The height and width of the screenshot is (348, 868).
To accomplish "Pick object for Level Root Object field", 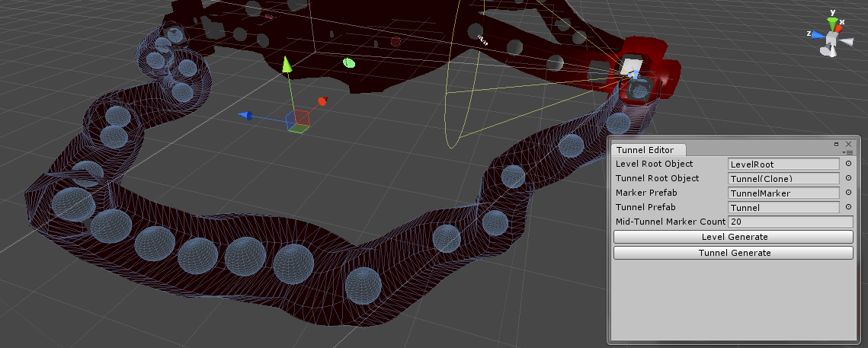I will coord(848,164).
